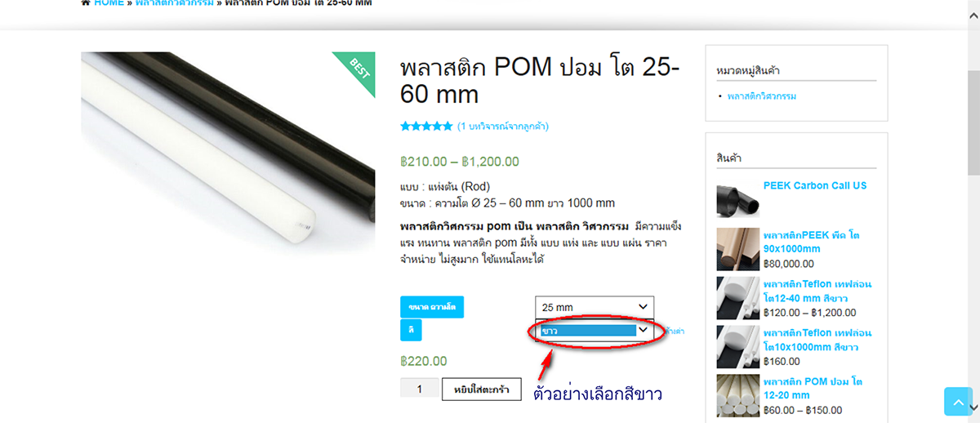Open the Teflon 10x1000mm thumbnail image
This screenshot has width=980, height=423.
pos(737,347)
